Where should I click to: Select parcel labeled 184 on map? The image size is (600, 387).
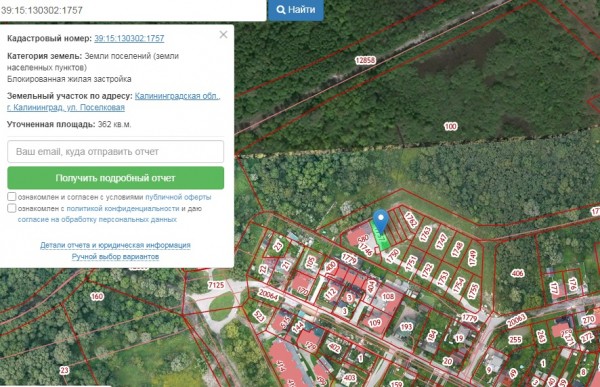click(x=432, y=336)
